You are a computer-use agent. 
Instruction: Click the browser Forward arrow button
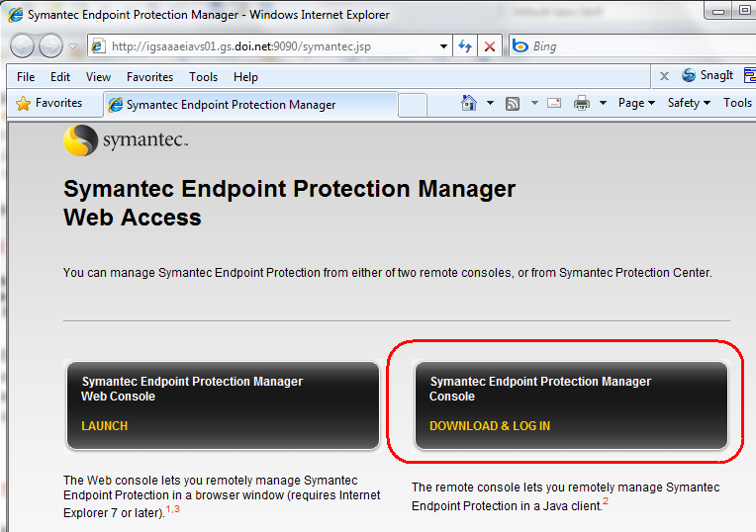click(x=50, y=46)
